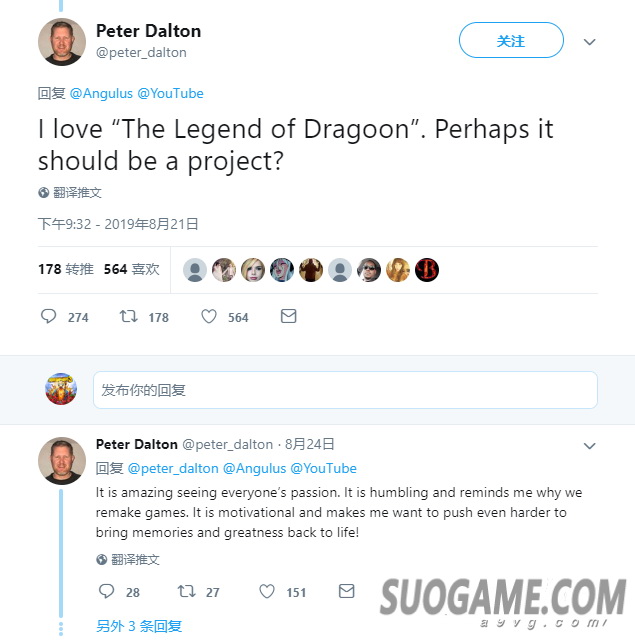View the 178 retweets list

pos(65,269)
